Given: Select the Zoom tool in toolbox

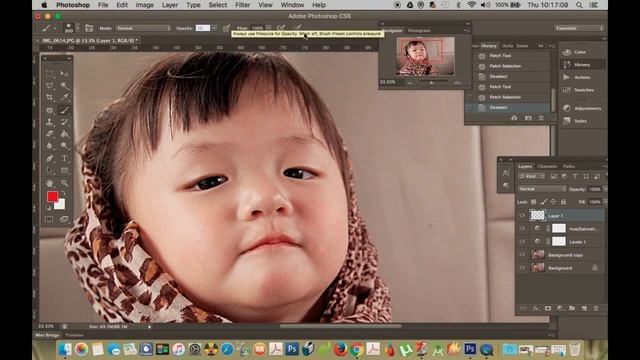Looking at the screenshot, I should [64, 183].
